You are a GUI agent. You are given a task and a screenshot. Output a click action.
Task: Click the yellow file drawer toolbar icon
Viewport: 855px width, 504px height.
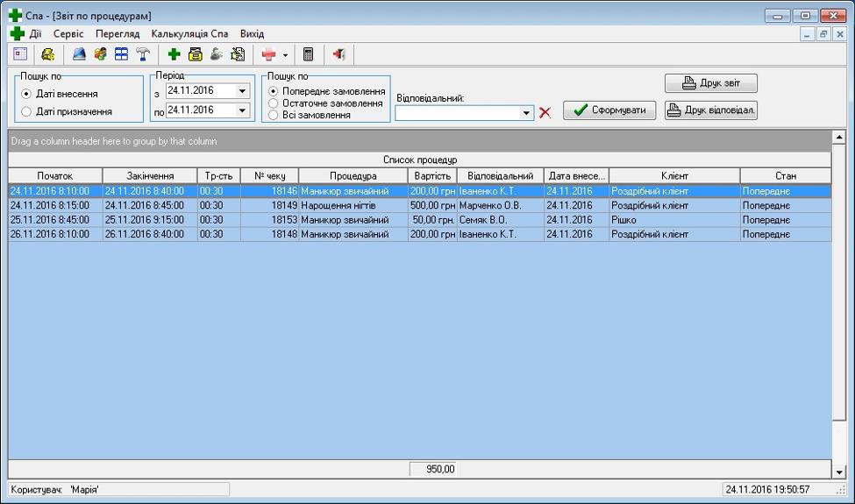pos(196,54)
